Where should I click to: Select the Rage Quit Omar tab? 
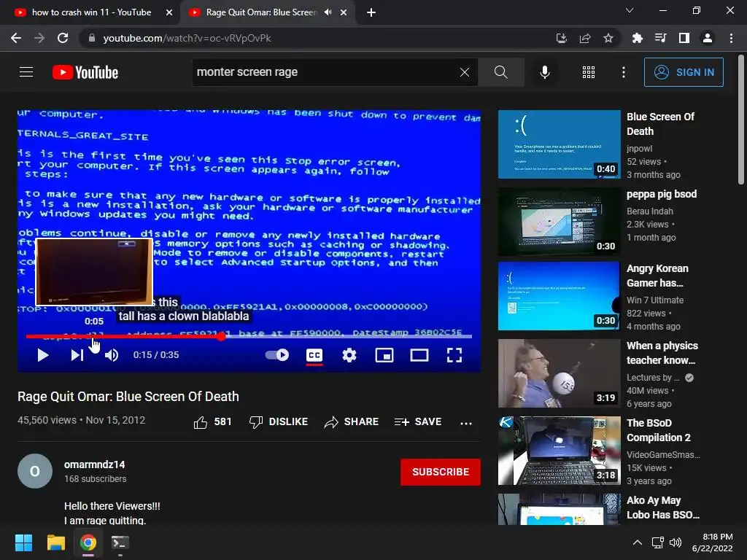tap(261, 12)
